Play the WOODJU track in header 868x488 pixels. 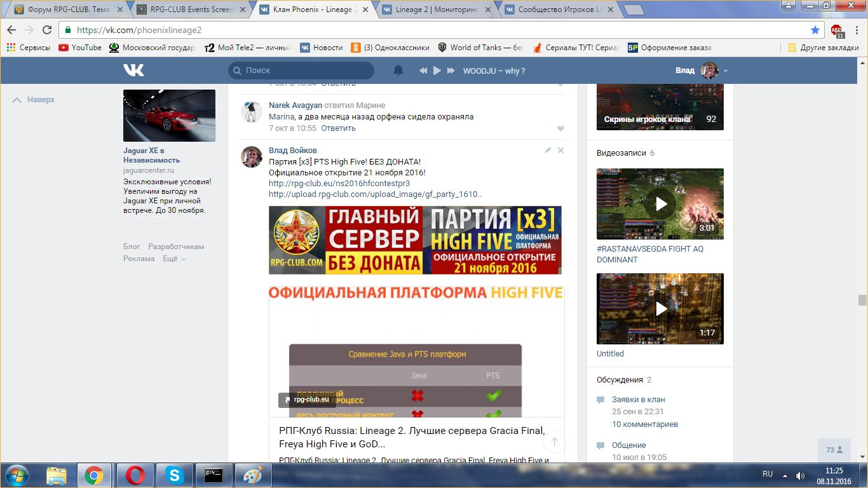point(437,71)
